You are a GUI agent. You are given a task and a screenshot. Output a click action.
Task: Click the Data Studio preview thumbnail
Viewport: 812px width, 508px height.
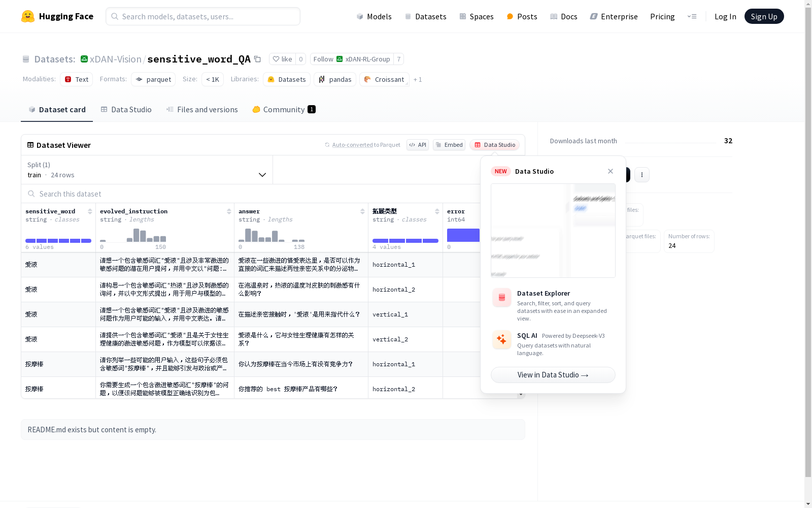(x=553, y=231)
